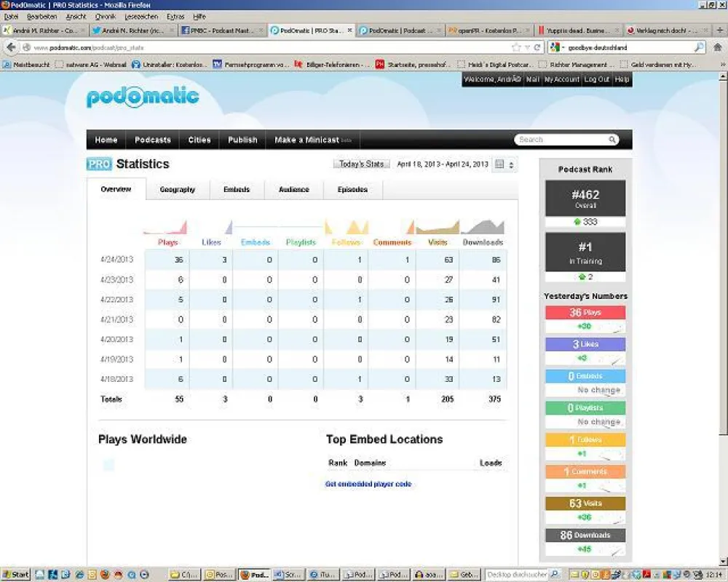Screen dimensions: 728x582
Task: Open the Lesezeichen menu
Action: (x=141, y=17)
